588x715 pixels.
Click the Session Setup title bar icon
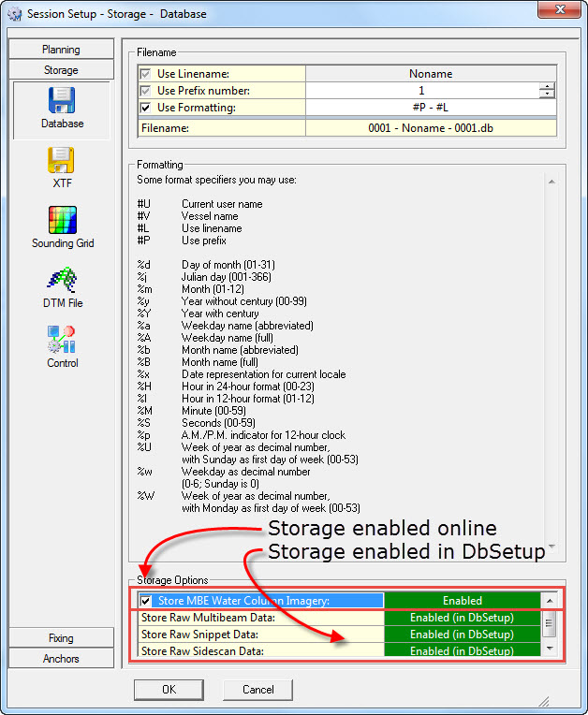[15, 14]
